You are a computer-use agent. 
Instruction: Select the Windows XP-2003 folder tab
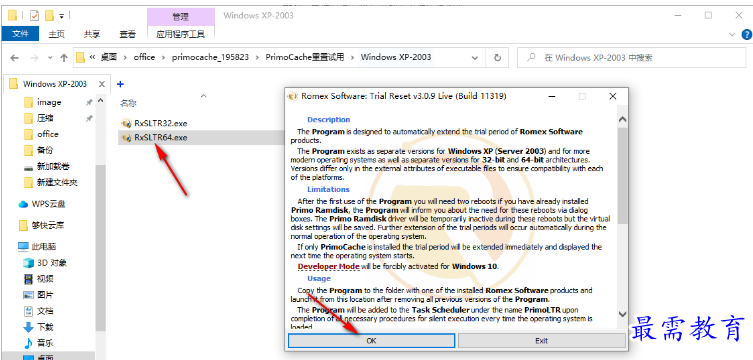[x=55, y=84]
